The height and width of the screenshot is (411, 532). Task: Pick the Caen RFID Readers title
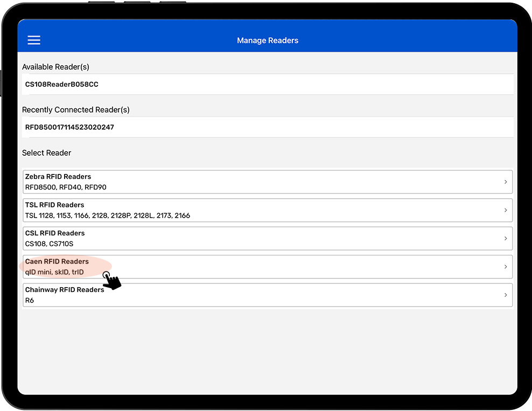(57, 262)
